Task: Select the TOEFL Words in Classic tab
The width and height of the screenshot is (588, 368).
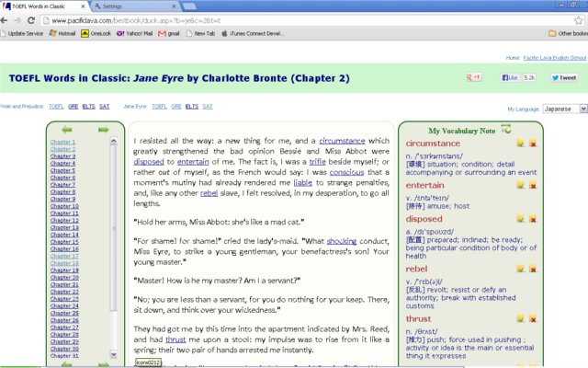Action: pos(44,6)
